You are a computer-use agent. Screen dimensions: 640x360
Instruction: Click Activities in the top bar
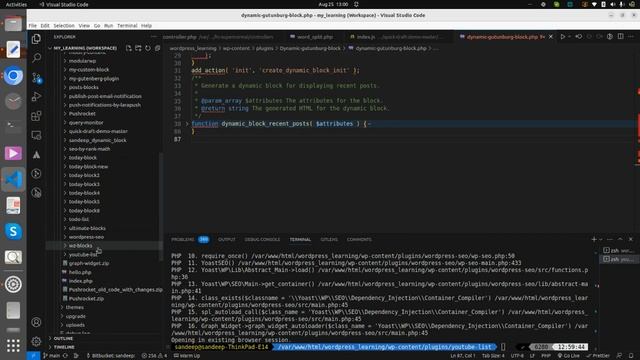coord(16,4)
